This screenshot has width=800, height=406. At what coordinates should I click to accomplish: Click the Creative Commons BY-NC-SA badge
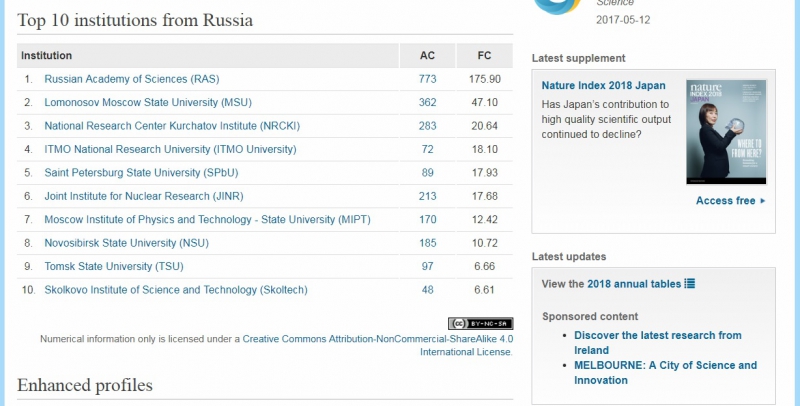click(480, 323)
